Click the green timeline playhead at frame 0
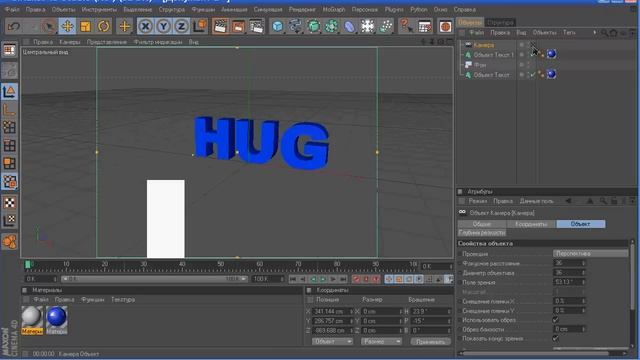 [x=28, y=265]
